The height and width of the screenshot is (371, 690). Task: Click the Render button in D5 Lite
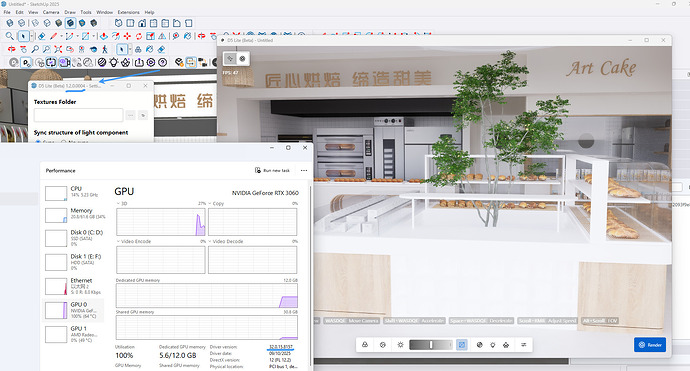tap(650, 345)
